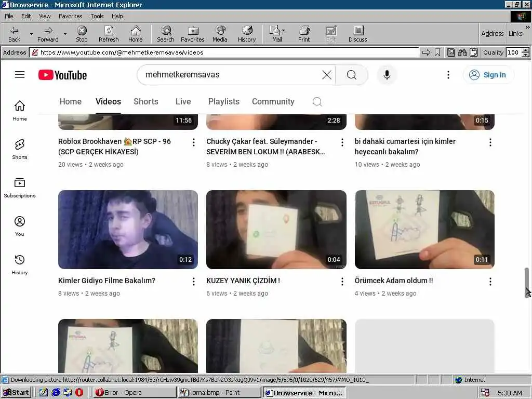Open the Mail button dropdown arrow
Viewport: 532px width, 399px height.
coord(284,31)
